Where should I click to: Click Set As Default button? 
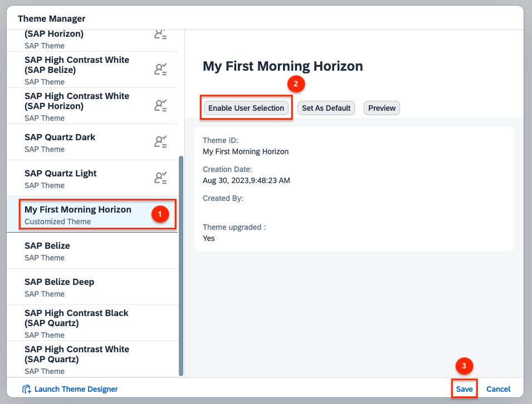[326, 108]
